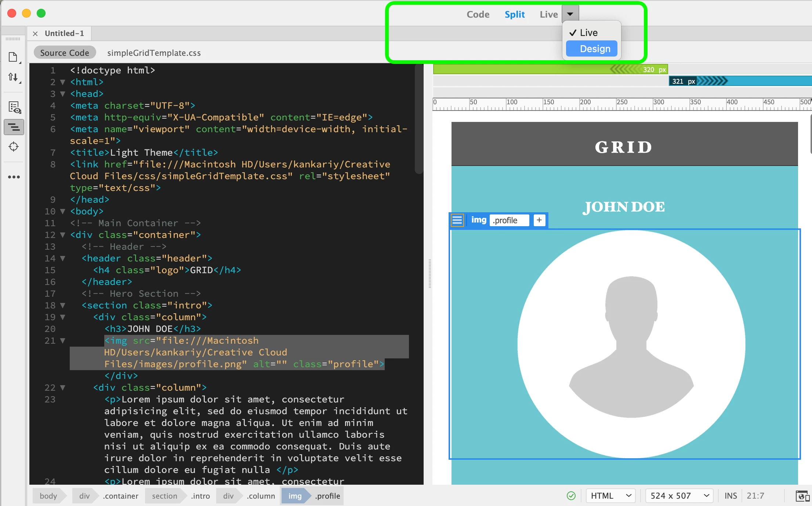This screenshot has height=506, width=812.
Task: Open the 524 x 507 window size dropdown
Action: (x=679, y=496)
